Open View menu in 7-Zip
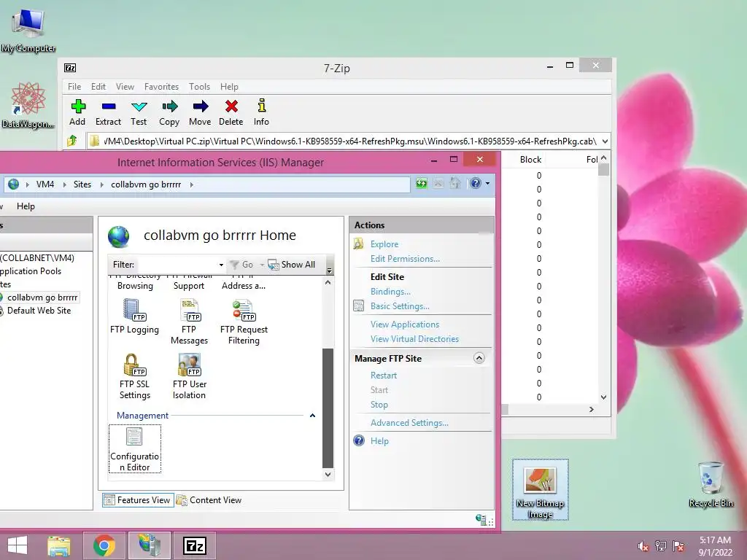 click(x=125, y=87)
